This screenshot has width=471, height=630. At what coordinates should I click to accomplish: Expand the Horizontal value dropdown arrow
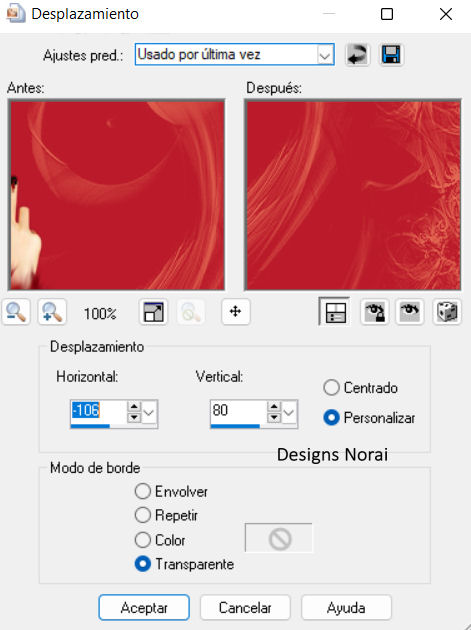149,413
